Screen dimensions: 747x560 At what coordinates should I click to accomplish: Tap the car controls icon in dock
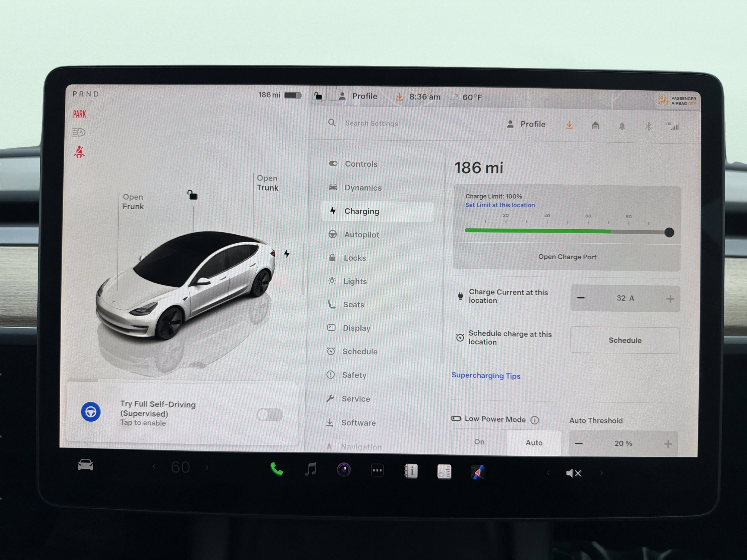[x=85, y=465]
